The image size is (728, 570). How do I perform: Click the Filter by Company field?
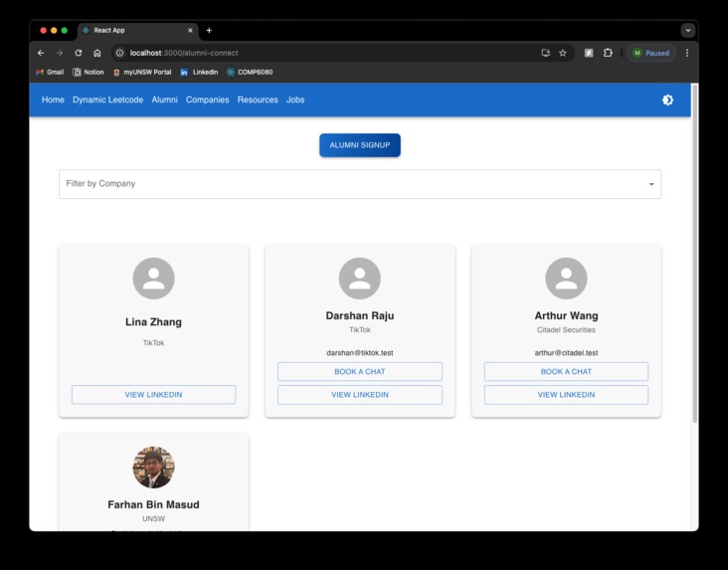(x=360, y=184)
